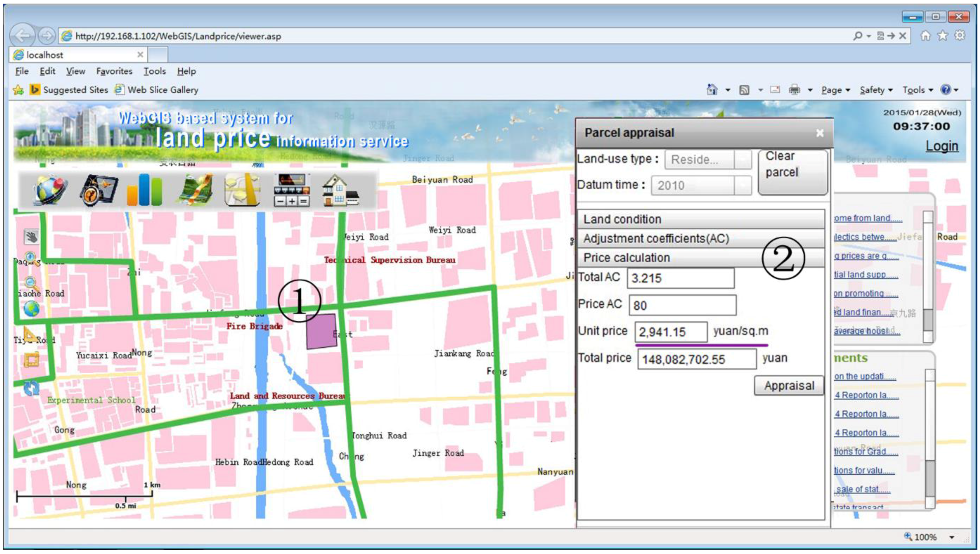Click the Total AC input field
The width and height of the screenshot is (980, 554).
point(680,278)
